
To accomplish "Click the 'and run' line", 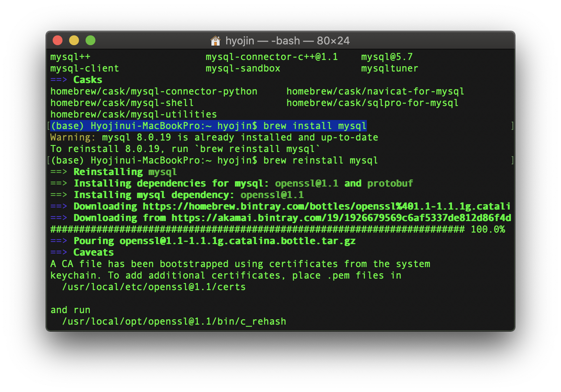I will [70, 310].
